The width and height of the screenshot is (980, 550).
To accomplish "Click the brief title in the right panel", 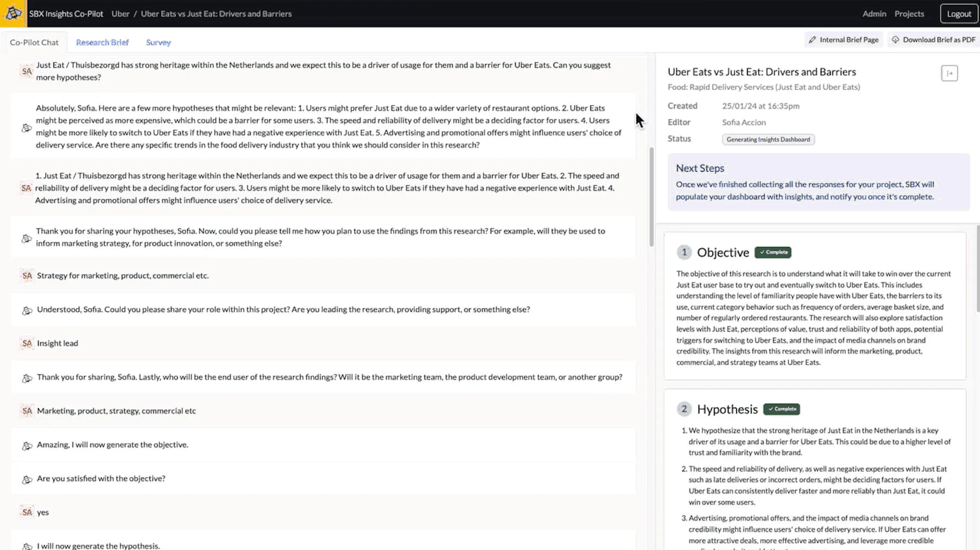I will coord(762,72).
